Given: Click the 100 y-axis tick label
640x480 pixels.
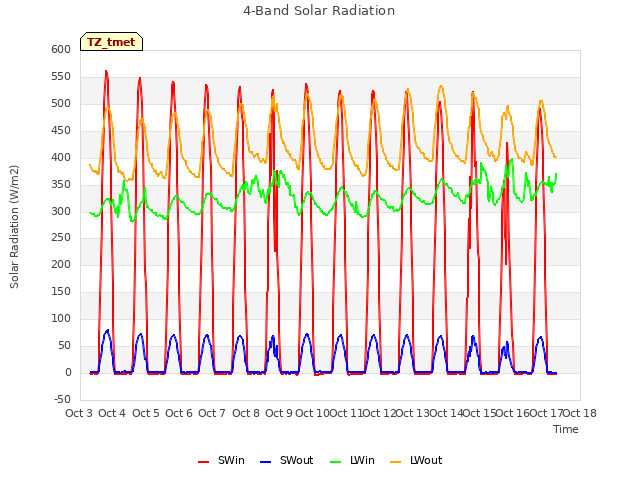Looking at the screenshot, I should pos(61,318).
